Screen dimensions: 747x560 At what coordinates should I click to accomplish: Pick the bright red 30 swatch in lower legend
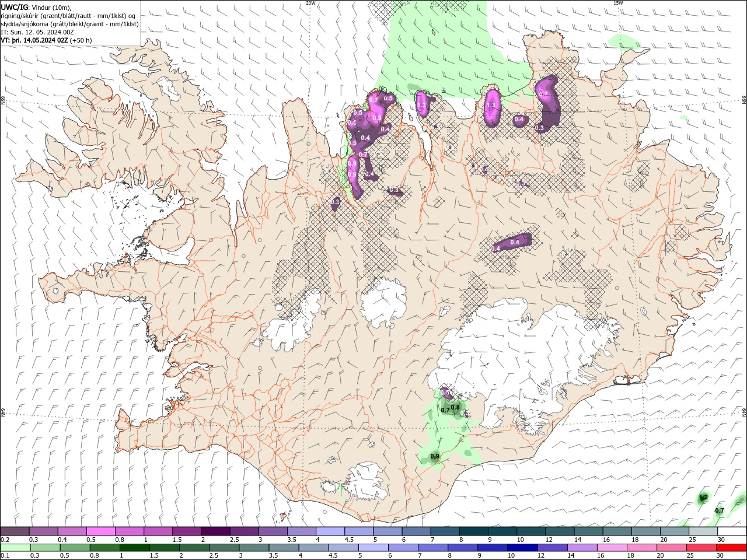pyautogui.click(x=731, y=548)
